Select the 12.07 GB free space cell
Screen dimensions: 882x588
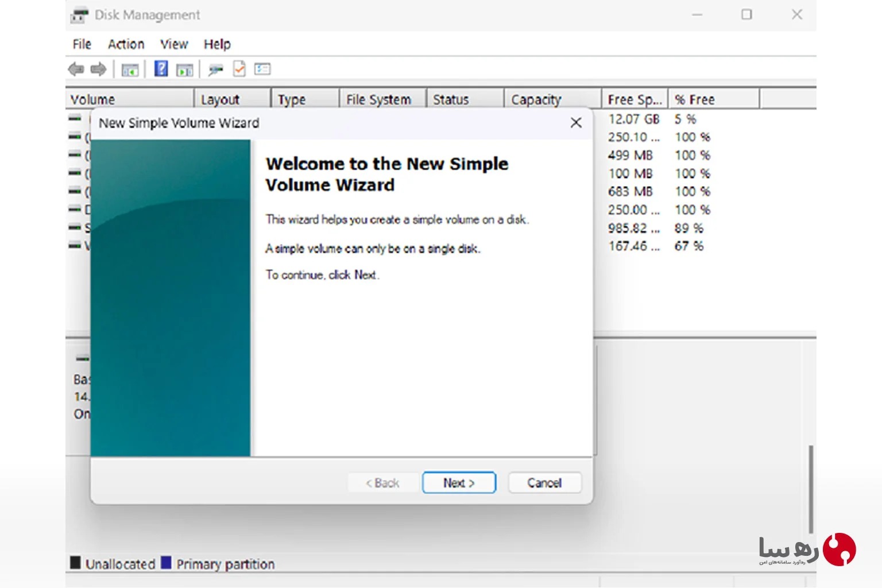coord(634,119)
